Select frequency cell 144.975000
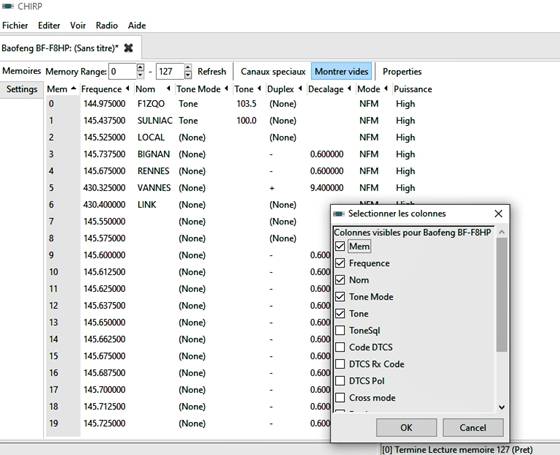Viewport: 560px width, 455px height. click(x=105, y=104)
